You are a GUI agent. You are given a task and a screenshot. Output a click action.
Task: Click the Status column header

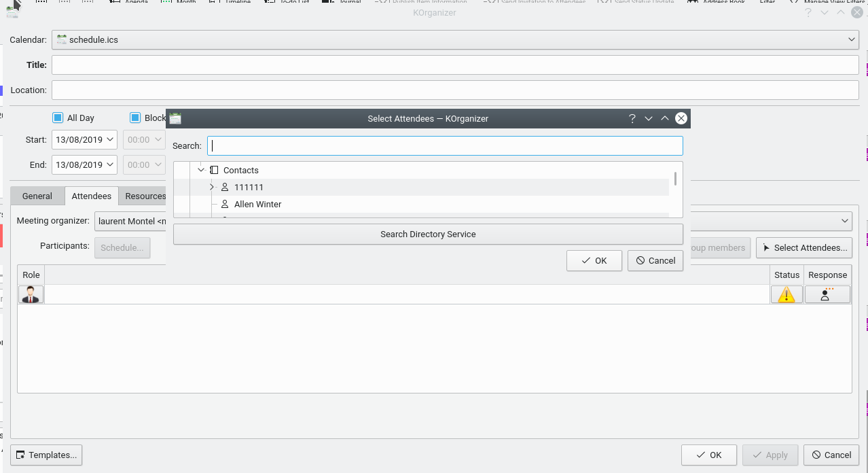click(786, 275)
